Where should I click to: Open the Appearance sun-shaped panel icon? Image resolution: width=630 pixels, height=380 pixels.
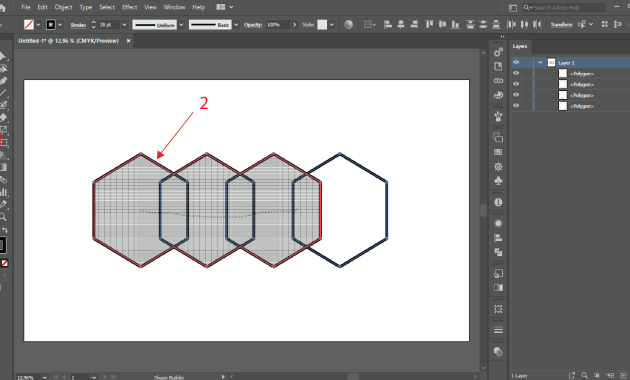coord(498,223)
